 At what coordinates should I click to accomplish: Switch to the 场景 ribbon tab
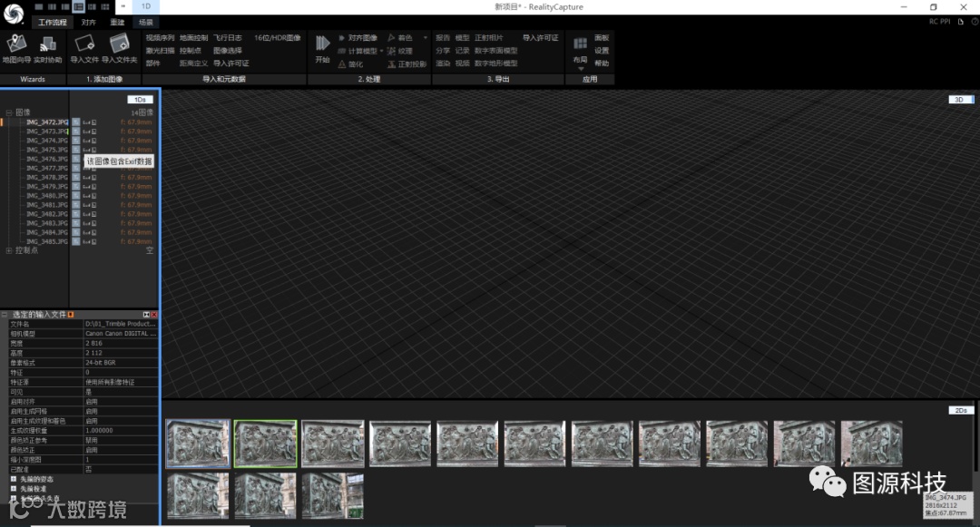(145, 23)
